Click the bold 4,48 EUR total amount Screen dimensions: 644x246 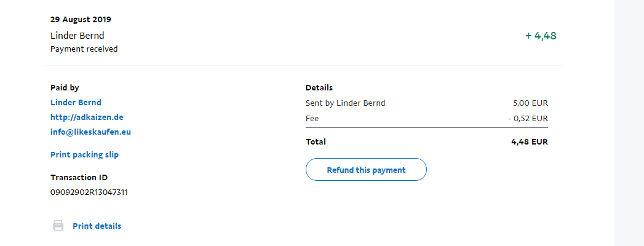[x=529, y=141]
